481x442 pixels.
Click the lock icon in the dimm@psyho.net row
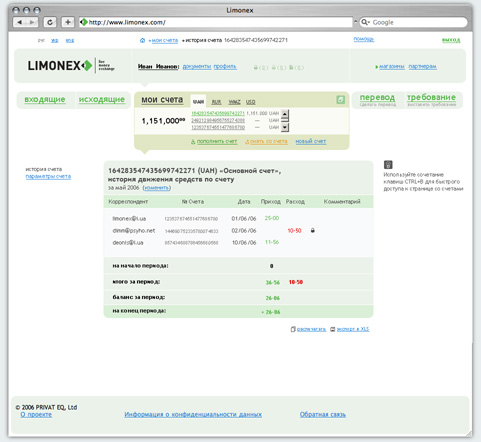(x=313, y=230)
